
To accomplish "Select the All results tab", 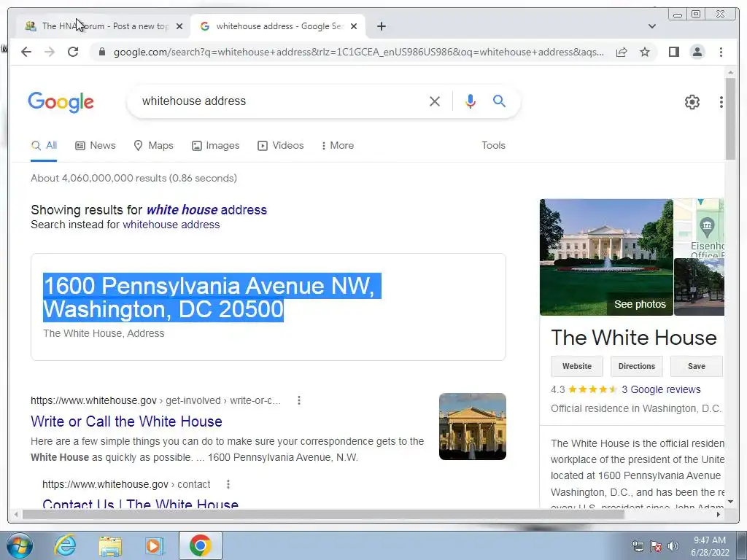I will tap(44, 146).
